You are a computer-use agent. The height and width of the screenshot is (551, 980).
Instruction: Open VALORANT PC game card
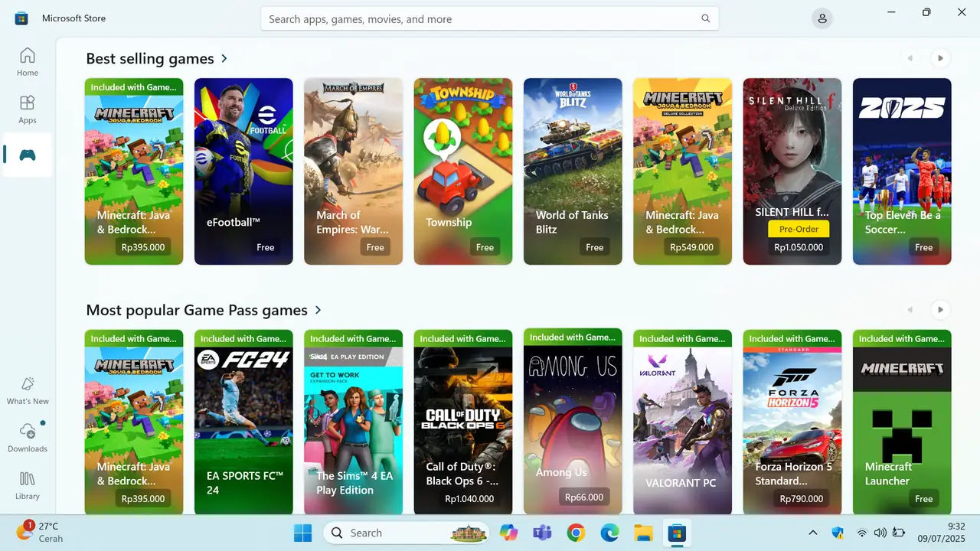tap(682, 422)
